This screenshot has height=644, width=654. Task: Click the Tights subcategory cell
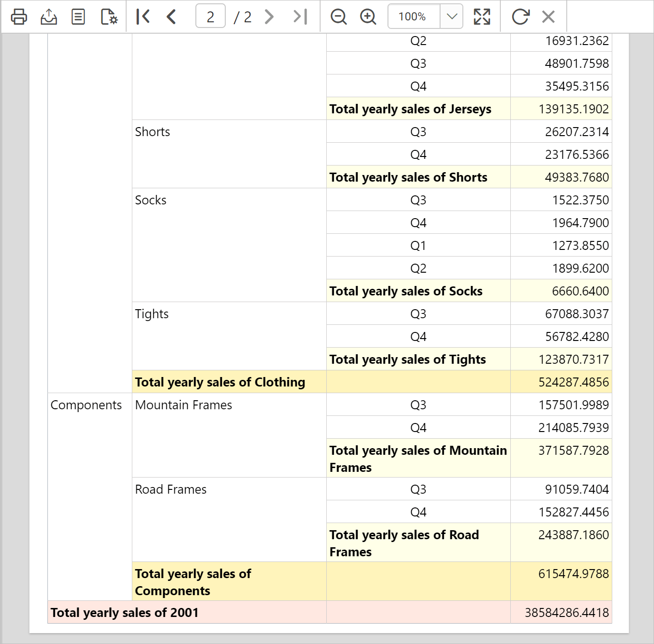(229, 336)
